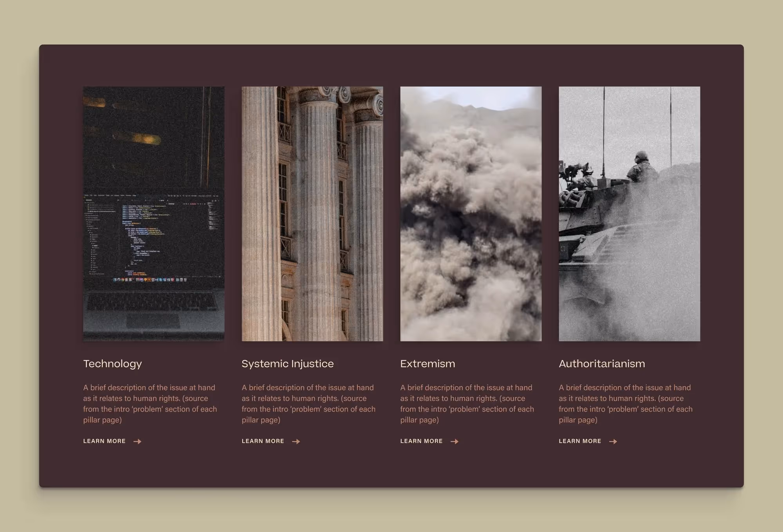Click the description text under Technology
Viewport: 783px width, 532px height.
point(150,403)
